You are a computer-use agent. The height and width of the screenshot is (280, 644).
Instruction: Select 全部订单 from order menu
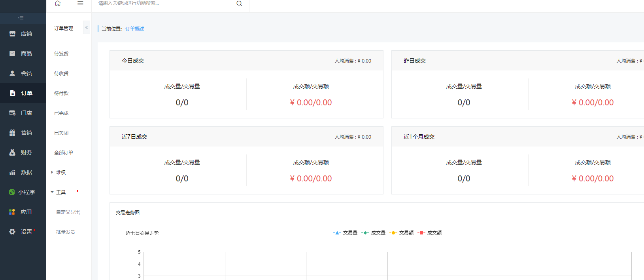coord(64,152)
